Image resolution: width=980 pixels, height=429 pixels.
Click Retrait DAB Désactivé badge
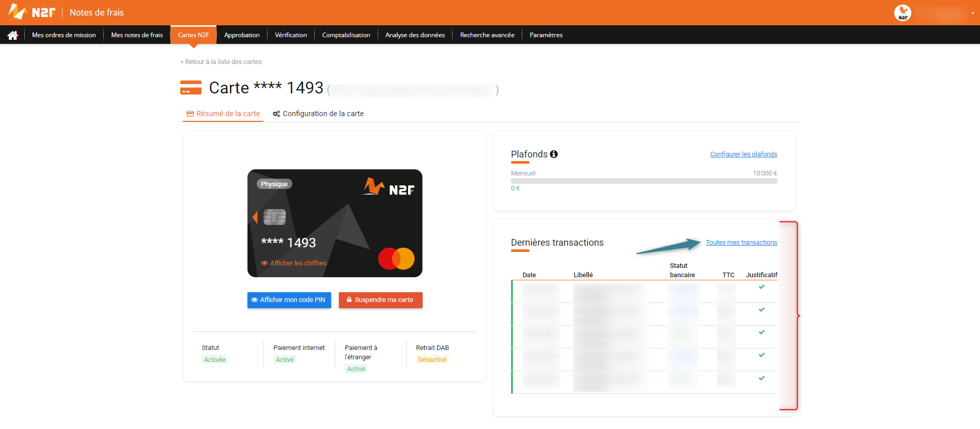point(432,360)
